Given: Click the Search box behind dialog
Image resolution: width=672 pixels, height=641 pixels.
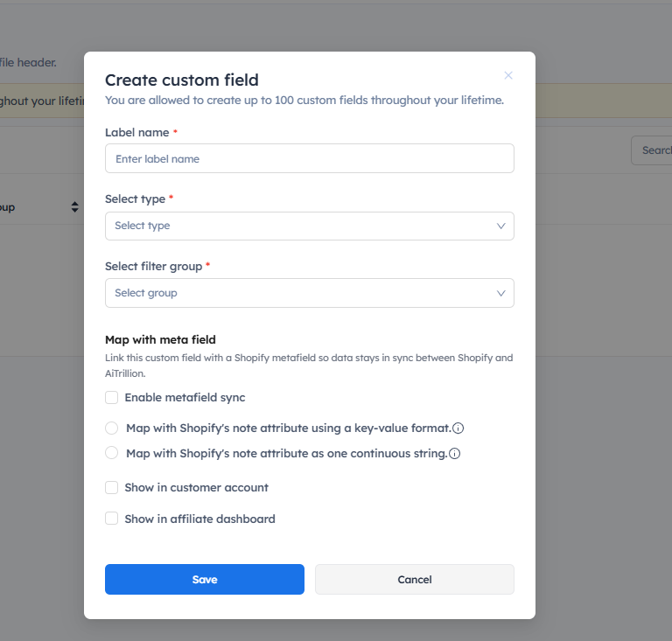Looking at the screenshot, I should click(x=653, y=150).
